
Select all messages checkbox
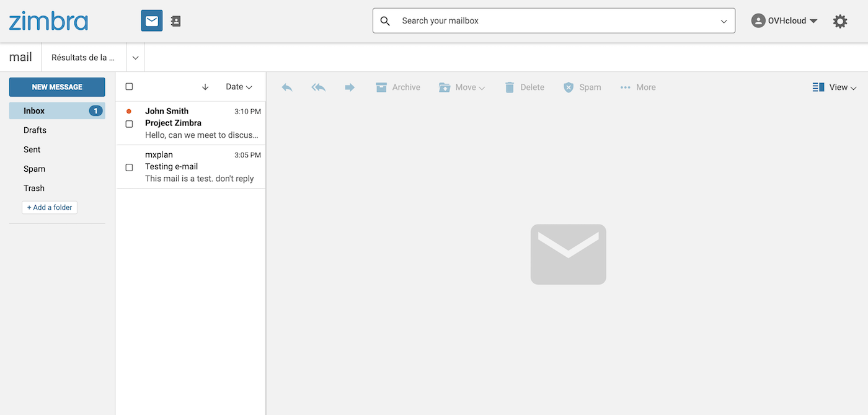[129, 86]
